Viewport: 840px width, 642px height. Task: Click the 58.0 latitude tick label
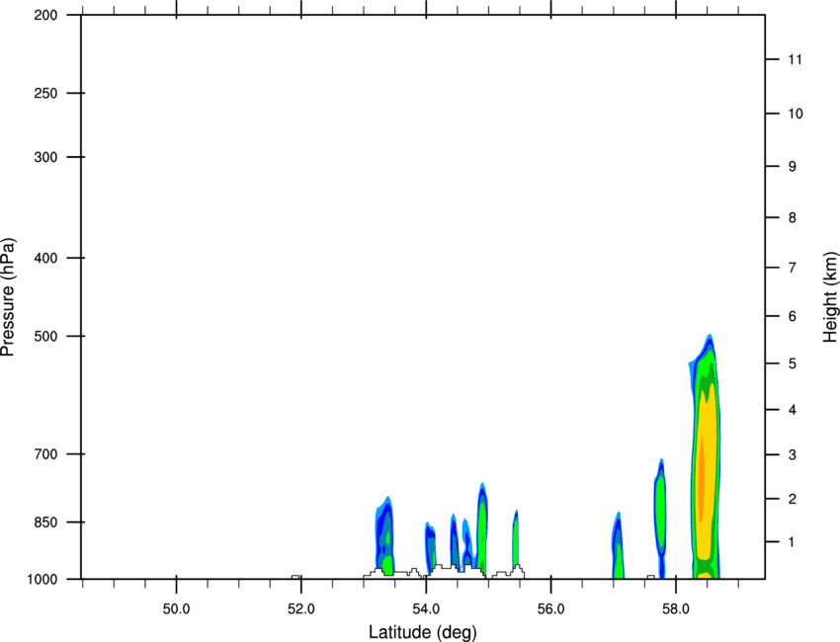pos(676,609)
